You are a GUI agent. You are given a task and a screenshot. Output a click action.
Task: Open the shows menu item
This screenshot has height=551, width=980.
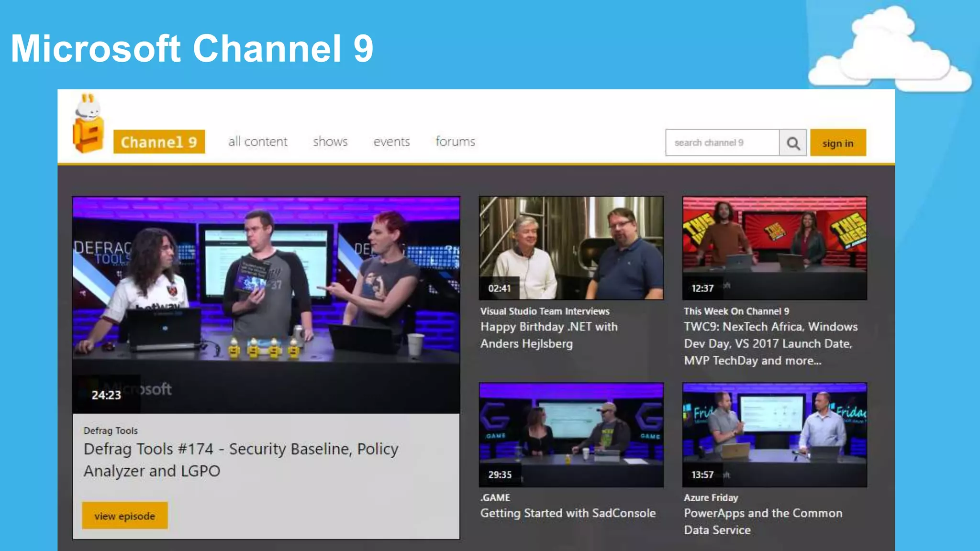[330, 142]
